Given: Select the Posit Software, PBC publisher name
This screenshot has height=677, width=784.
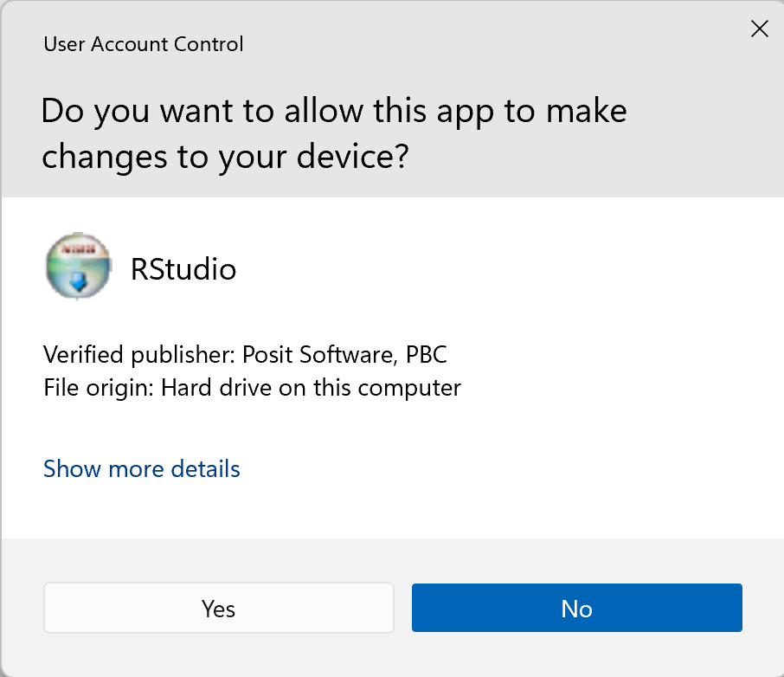Looking at the screenshot, I should coord(344,354).
